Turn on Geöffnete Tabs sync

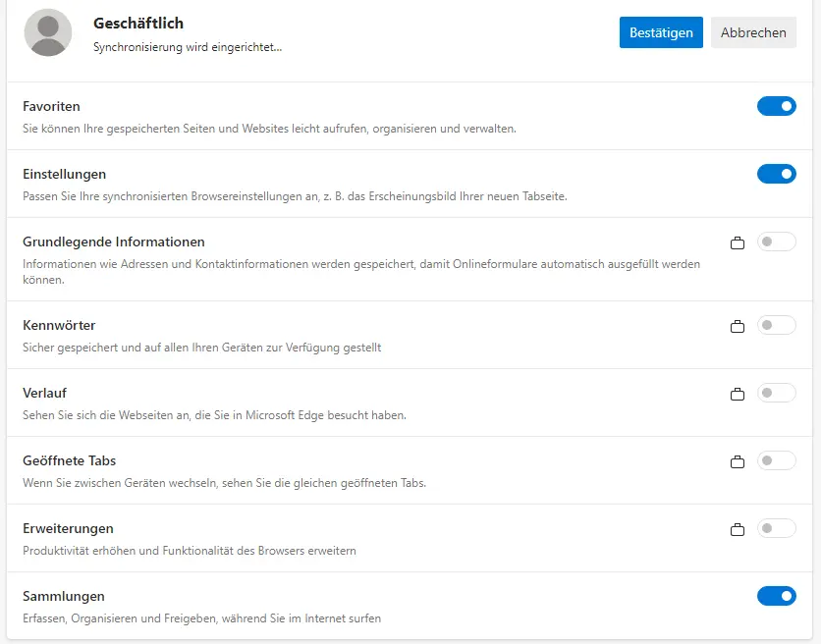point(776,460)
